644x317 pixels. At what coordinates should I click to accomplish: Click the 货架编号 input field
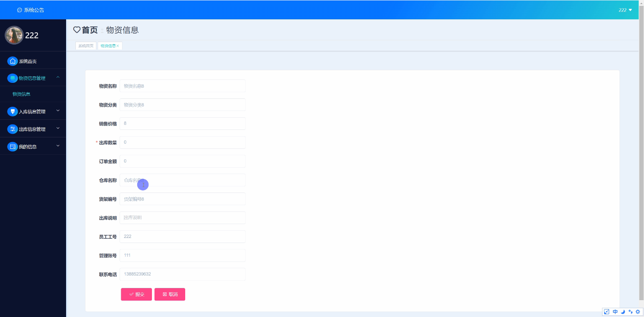(182, 199)
